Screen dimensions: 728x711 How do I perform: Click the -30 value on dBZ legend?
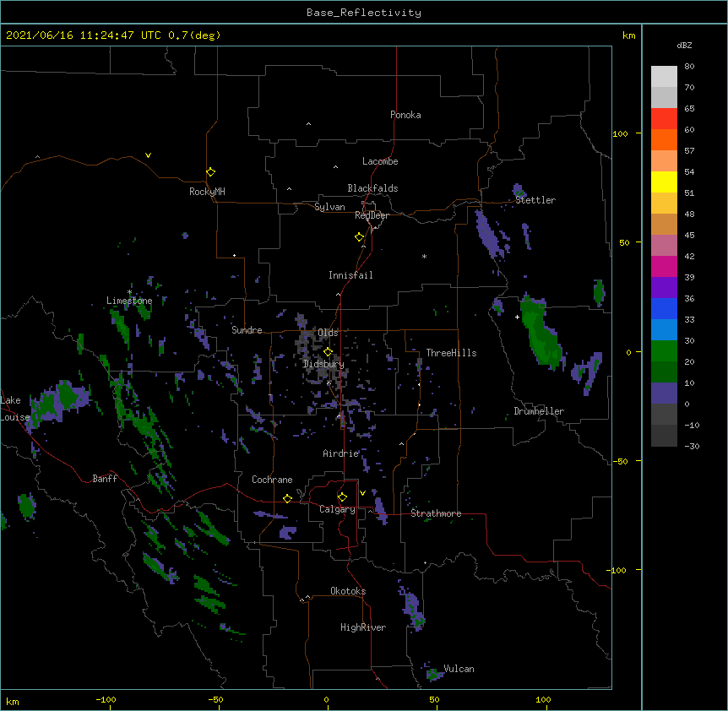[692, 446]
